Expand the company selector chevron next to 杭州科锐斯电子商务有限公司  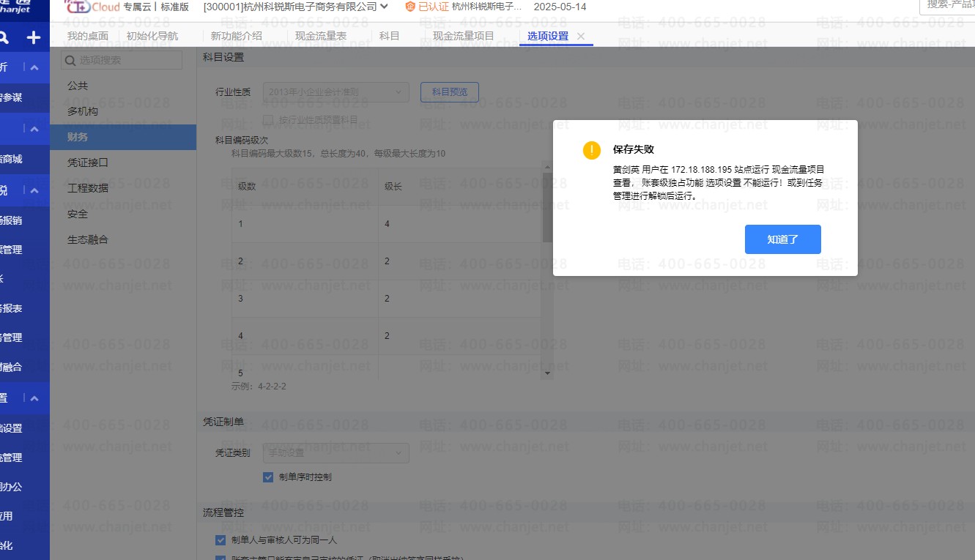[x=385, y=7]
